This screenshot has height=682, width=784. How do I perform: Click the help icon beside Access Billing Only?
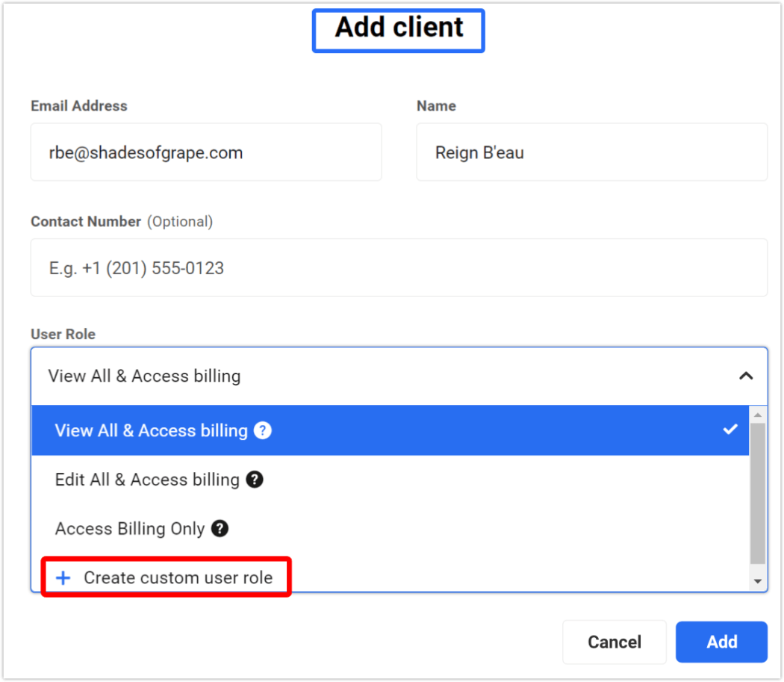pyautogui.click(x=220, y=528)
